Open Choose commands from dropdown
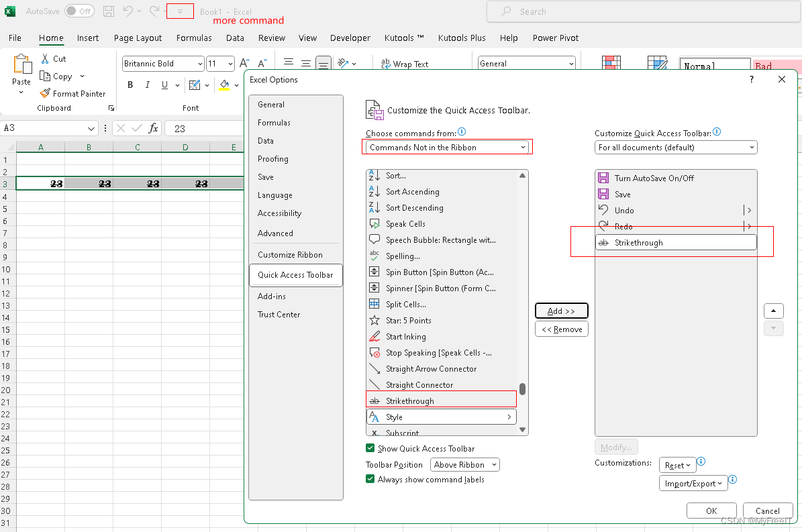802x532 pixels. (x=447, y=147)
